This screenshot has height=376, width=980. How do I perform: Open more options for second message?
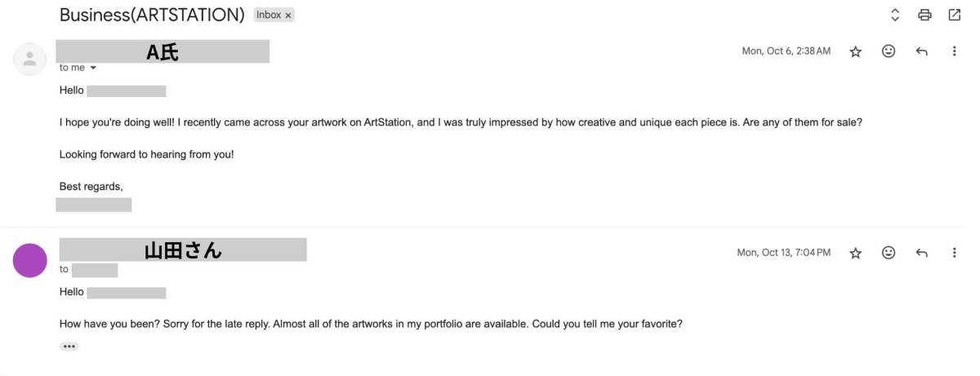[x=954, y=253]
